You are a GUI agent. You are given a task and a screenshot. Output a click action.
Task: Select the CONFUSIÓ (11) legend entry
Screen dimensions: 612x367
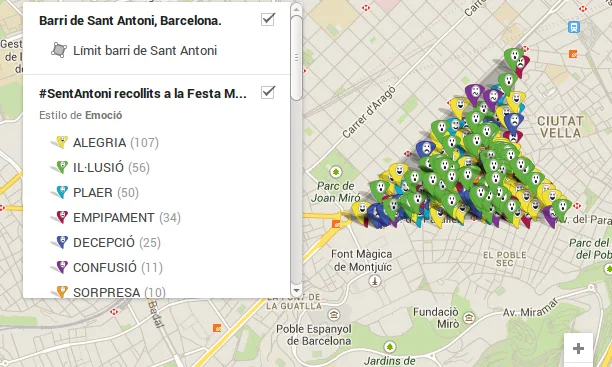(x=118, y=267)
